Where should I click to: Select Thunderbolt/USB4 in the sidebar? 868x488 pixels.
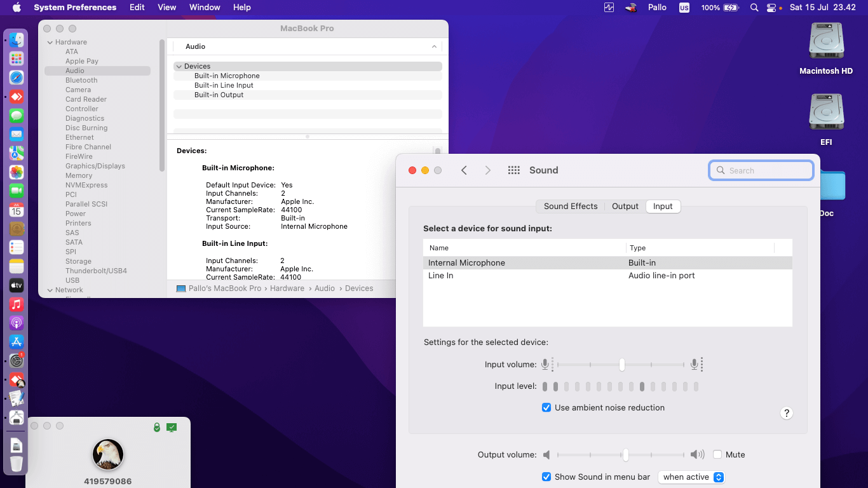click(96, 271)
